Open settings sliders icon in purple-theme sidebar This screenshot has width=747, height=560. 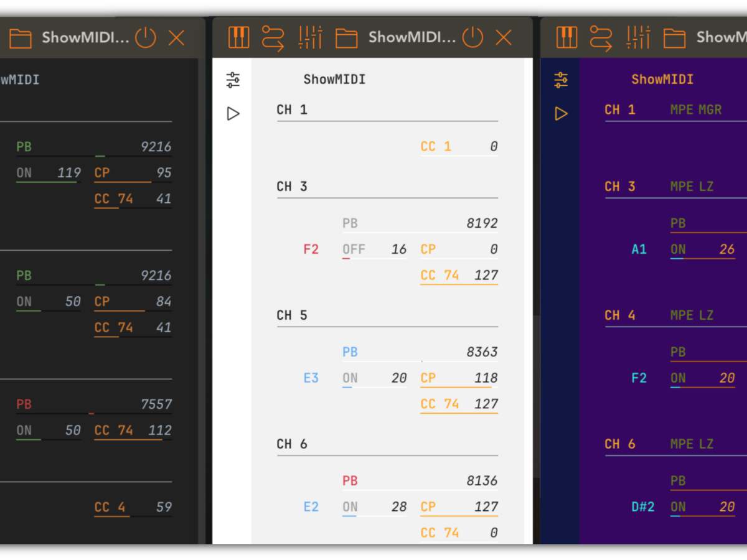(x=561, y=80)
